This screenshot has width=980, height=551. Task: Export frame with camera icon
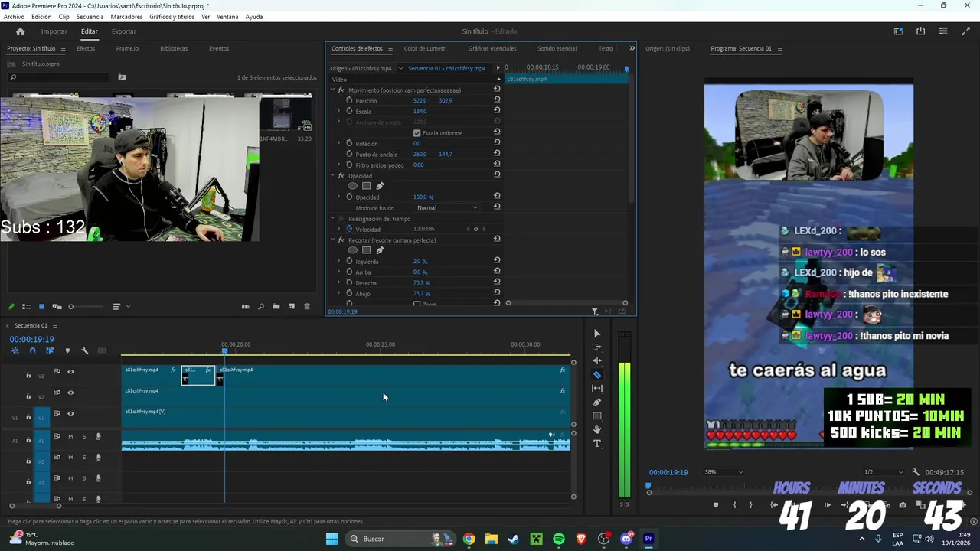[x=903, y=505]
